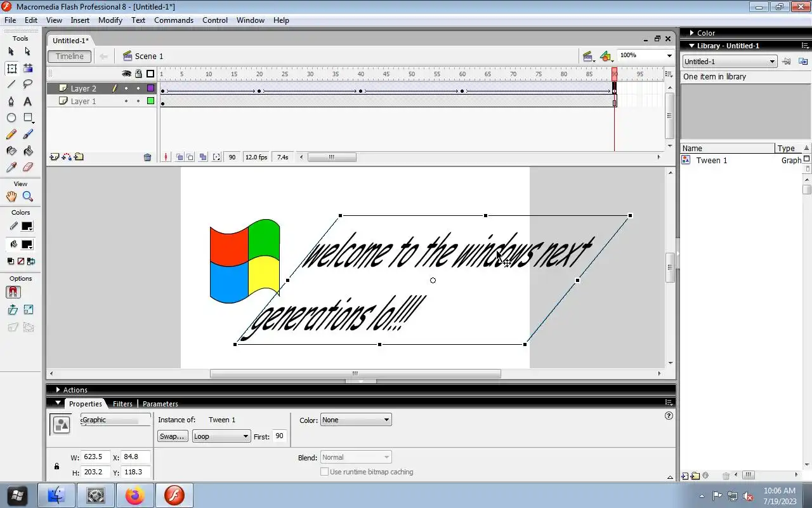This screenshot has width=812, height=508.
Task: Select the Rectangle tool
Action: (x=28, y=118)
